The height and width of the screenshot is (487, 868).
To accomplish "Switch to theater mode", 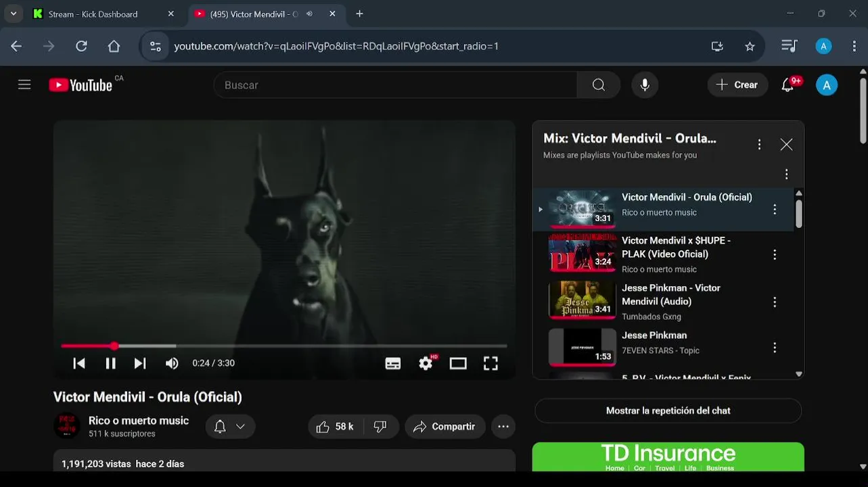I will coord(458,363).
